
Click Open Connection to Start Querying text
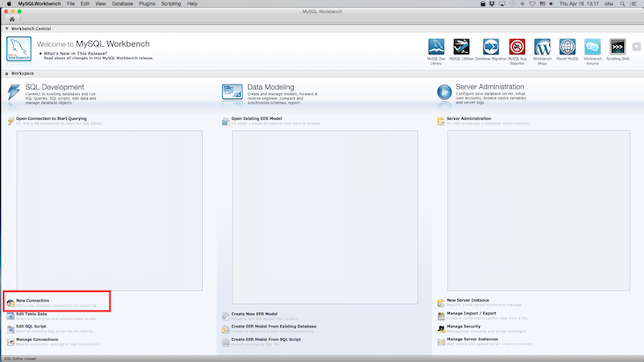pyautogui.click(x=52, y=118)
